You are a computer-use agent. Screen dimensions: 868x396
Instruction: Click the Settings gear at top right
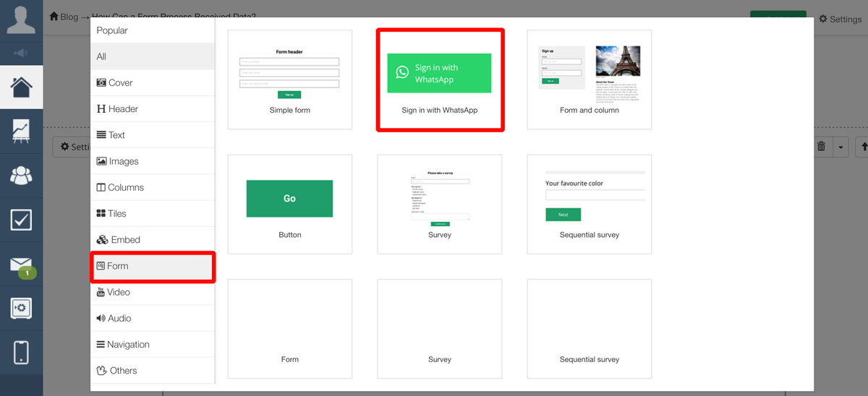[841, 19]
